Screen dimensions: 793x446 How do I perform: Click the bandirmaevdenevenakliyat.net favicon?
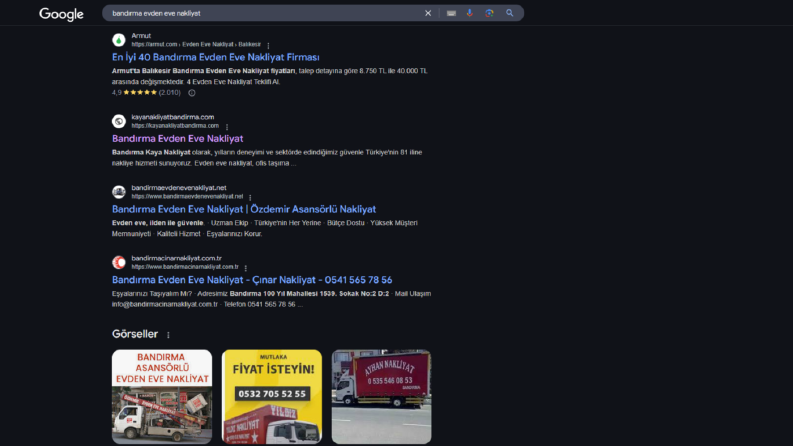(119, 192)
